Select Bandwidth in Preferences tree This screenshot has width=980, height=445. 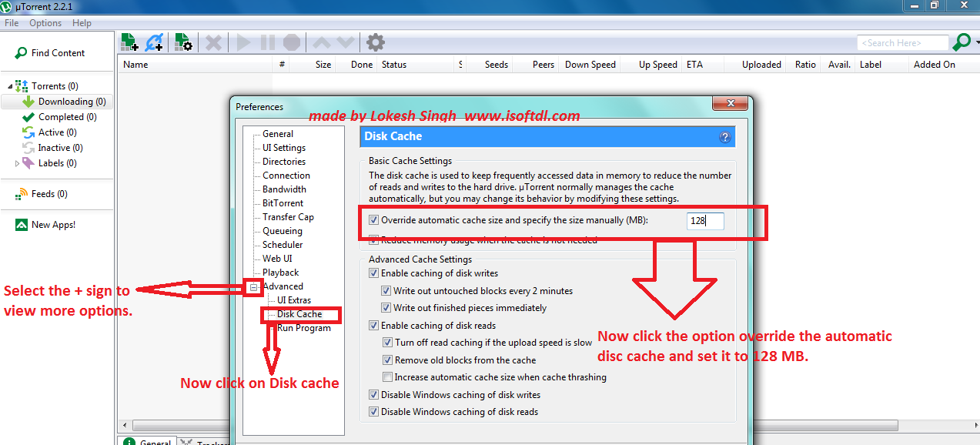pyautogui.click(x=284, y=189)
